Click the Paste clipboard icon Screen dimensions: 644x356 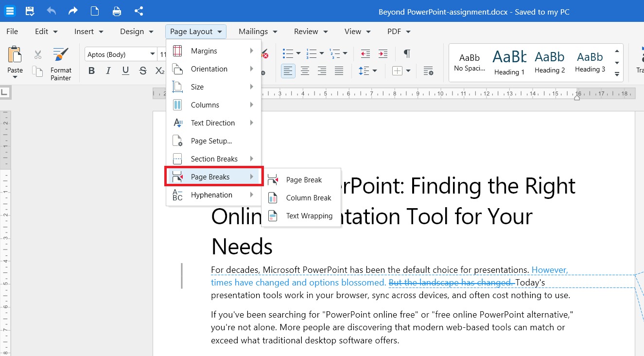pyautogui.click(x=15, y=55)
